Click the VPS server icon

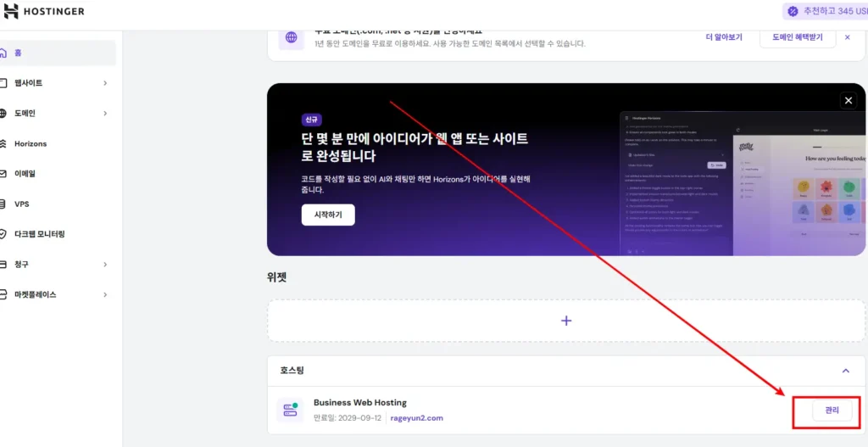[x=3, y=204]
